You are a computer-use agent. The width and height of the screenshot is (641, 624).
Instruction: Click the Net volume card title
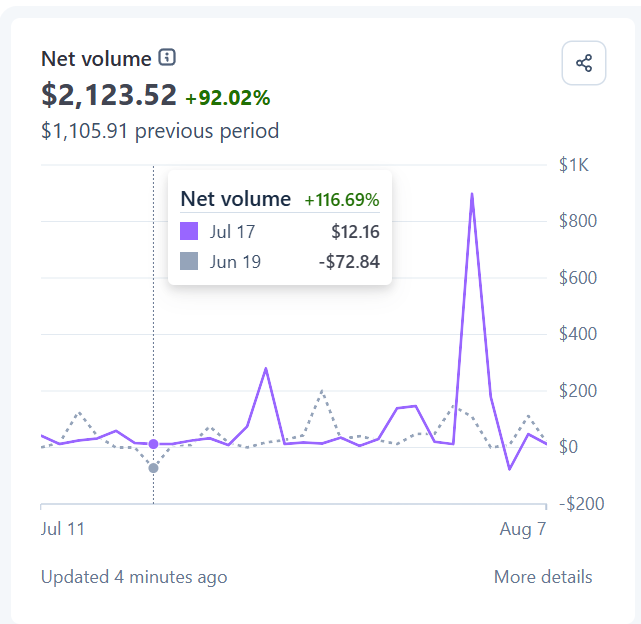pyautogui.click(x=96, y=59)
